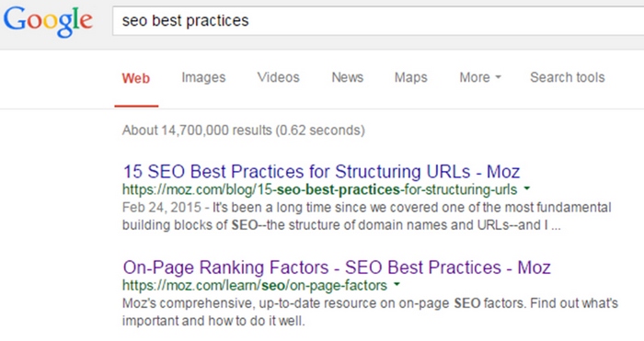Open '15 SEO Best Practices for Structuring URLs' result
Viewport: 644px width, 341px height.
click(x=322, y=172)
